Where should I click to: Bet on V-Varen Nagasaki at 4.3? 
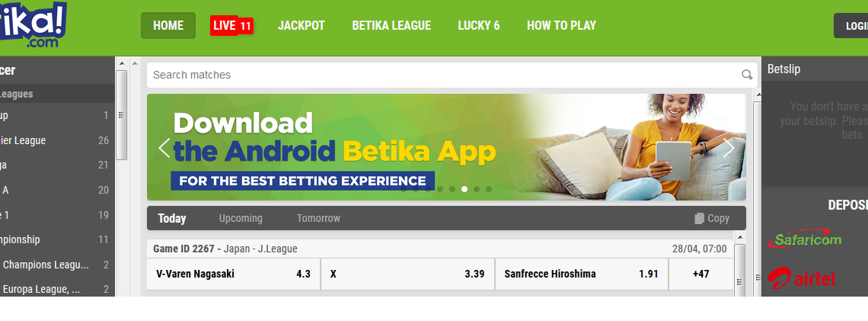pyautogui.click(x=233, y=274)
